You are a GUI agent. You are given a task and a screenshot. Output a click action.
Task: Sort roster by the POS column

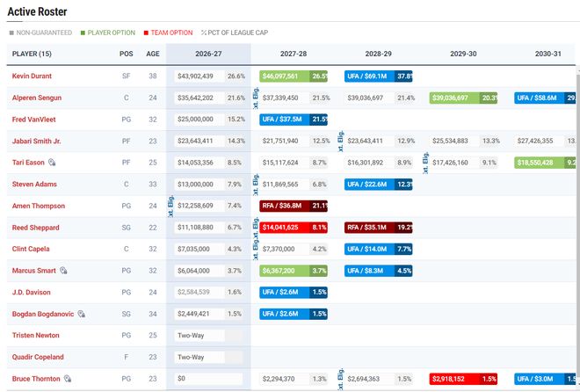click(127, 54)
